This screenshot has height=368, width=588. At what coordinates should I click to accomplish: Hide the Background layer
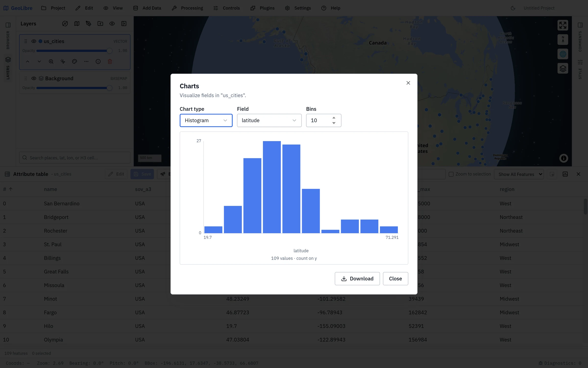[x=34, y=78]
